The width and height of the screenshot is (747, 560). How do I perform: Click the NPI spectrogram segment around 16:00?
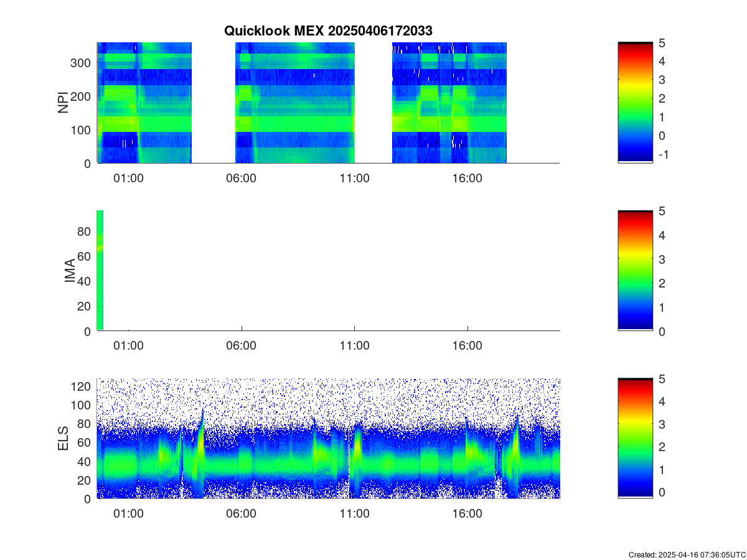tap(449, 103)
